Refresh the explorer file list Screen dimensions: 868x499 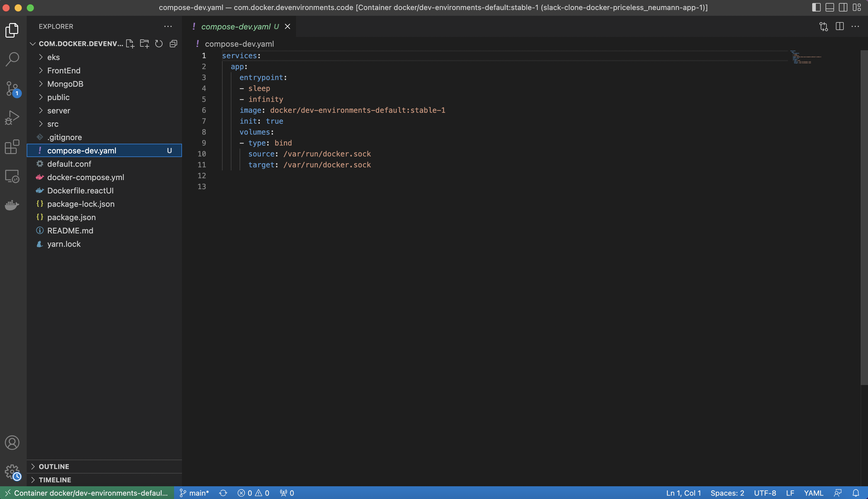[x=159, y=44]
